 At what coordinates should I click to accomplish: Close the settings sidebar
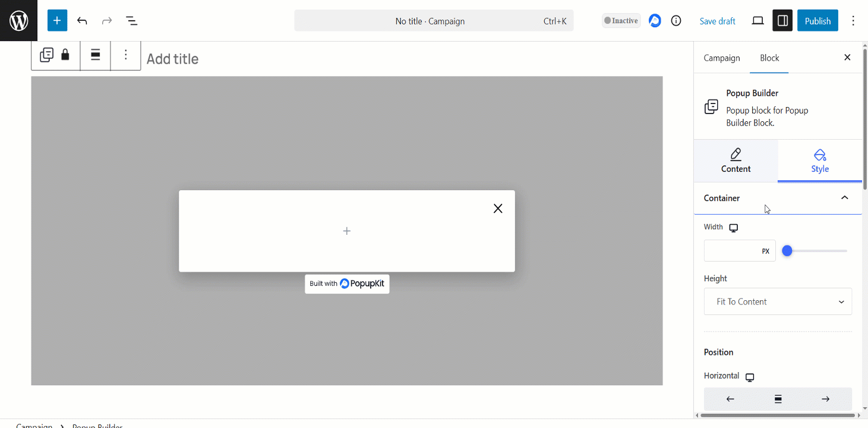coord(847,58)
